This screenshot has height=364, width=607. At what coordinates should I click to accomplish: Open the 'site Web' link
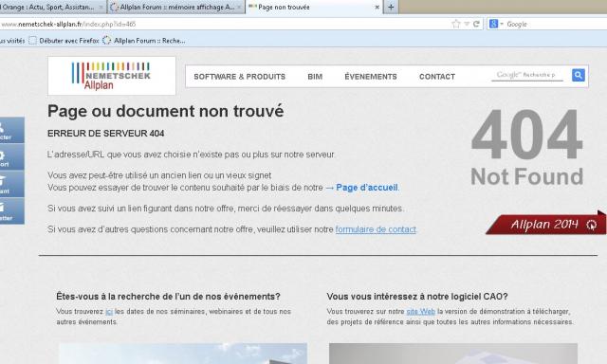(x=421, y=312)
